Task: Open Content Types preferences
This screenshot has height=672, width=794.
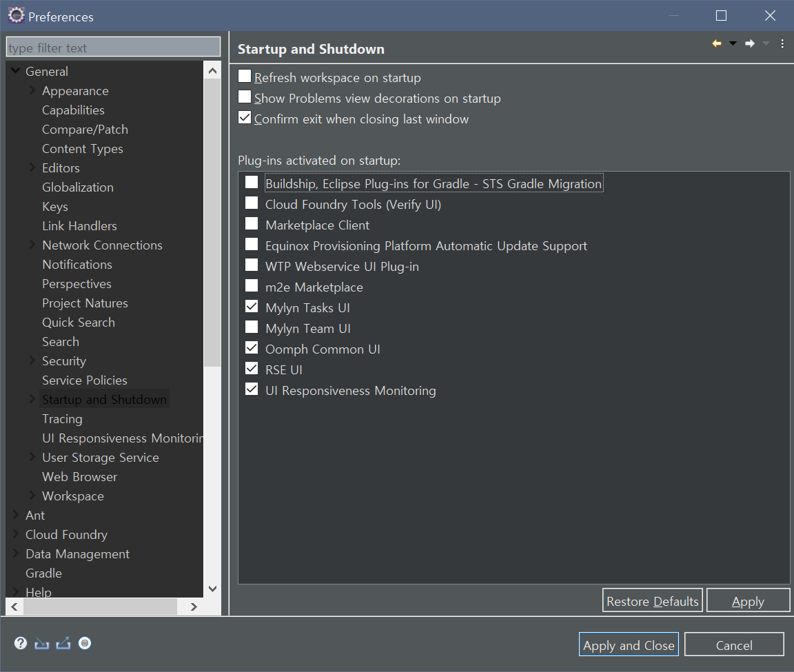Action: coord(83,148)
